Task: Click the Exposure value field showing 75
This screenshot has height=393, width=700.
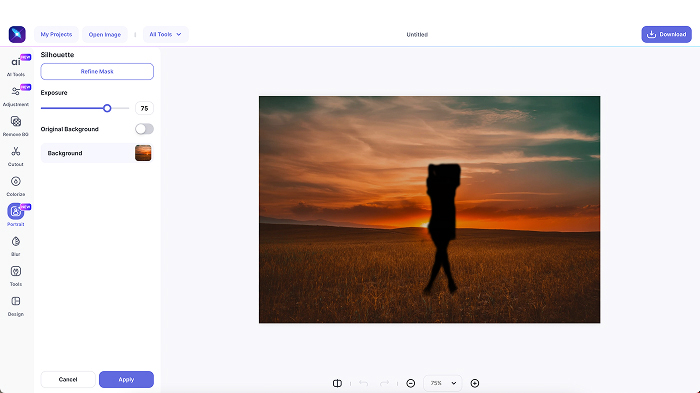Action: tap(144, 108)
